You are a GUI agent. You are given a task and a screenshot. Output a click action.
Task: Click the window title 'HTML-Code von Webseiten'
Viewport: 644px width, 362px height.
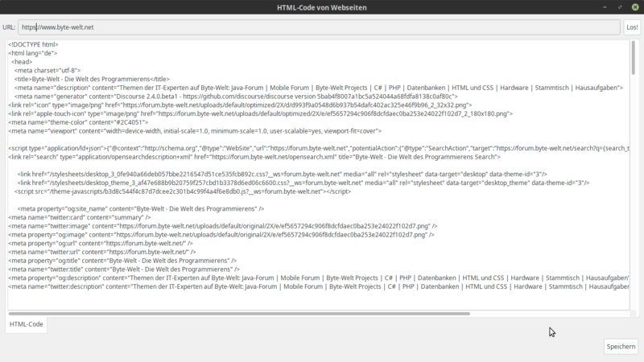tap(321, 7)
